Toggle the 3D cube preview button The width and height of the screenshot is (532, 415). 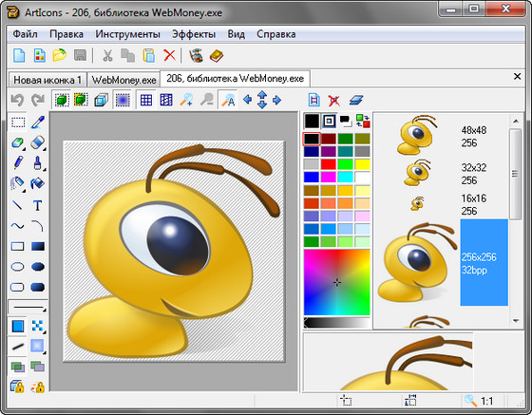(x=101, y=100)
